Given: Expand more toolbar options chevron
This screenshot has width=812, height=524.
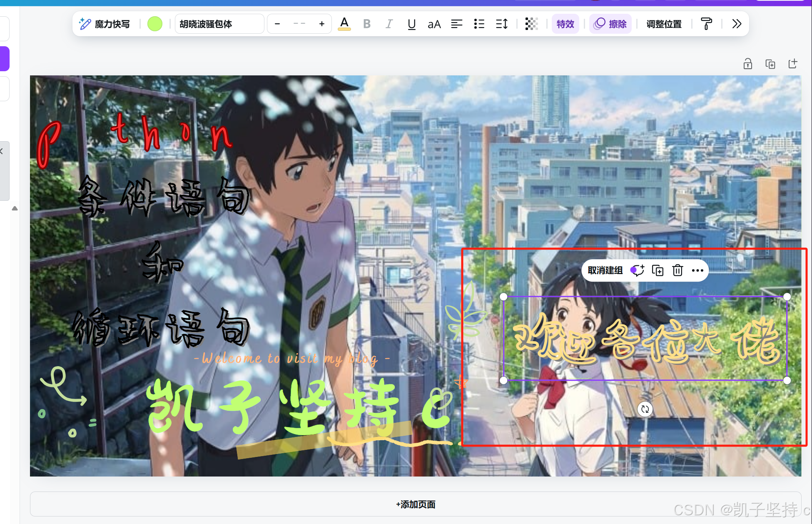Looking at the screenshot, I should tap(736, 24).
